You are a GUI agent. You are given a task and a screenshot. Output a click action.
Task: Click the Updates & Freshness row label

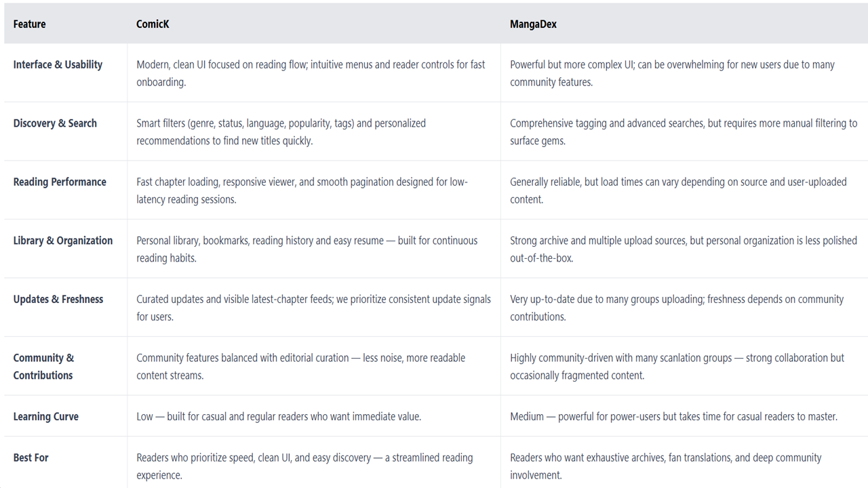coord(58,300)
